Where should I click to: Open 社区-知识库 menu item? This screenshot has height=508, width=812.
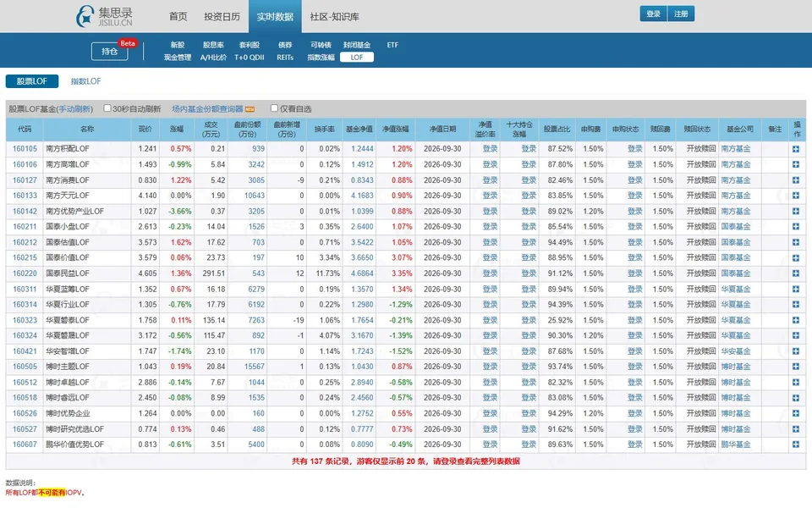coord(335,17)
